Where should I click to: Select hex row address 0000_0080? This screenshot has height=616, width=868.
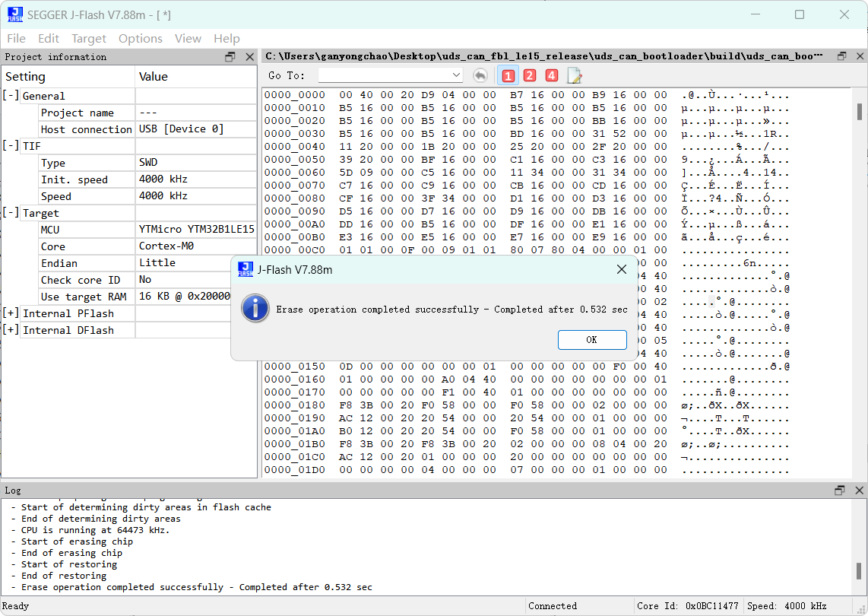point(294,198)
